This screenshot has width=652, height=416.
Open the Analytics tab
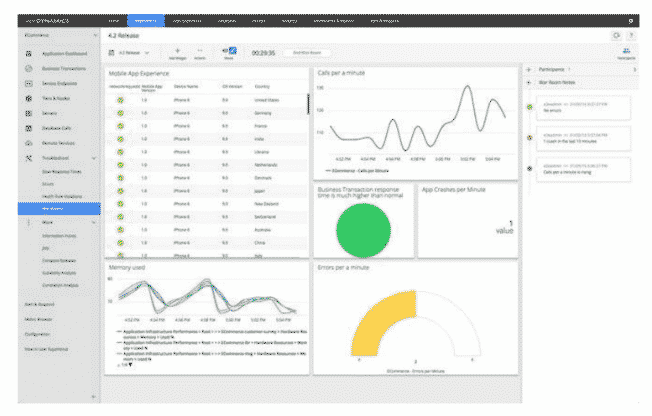[x=289, y=21]
